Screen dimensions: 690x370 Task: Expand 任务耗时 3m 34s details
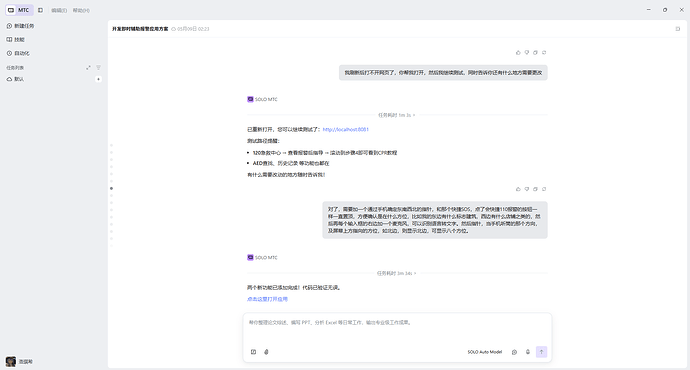pyautogui.click(x=396, y=273)
